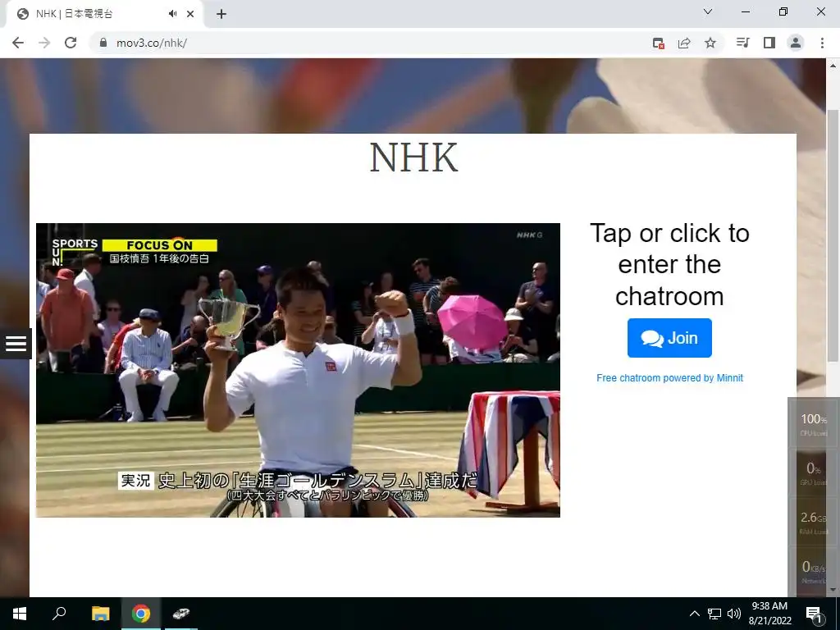The image size is (840, 630).
Task: Open the Chrome profile avatar
Action: pos(796,43)
